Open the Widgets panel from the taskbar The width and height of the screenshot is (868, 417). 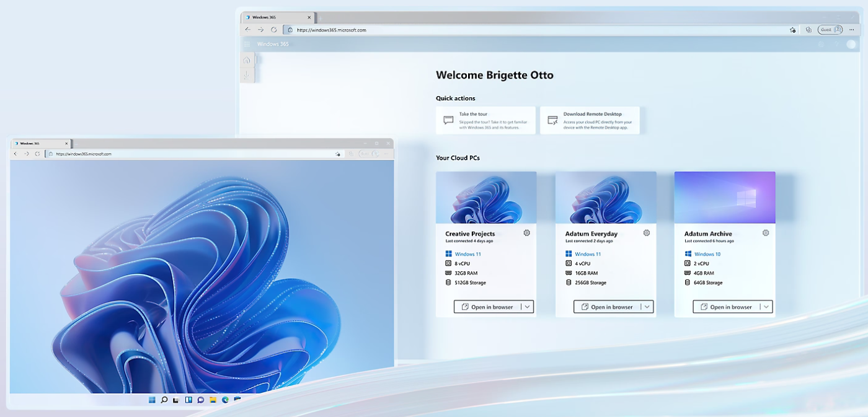tap(188, 400)
